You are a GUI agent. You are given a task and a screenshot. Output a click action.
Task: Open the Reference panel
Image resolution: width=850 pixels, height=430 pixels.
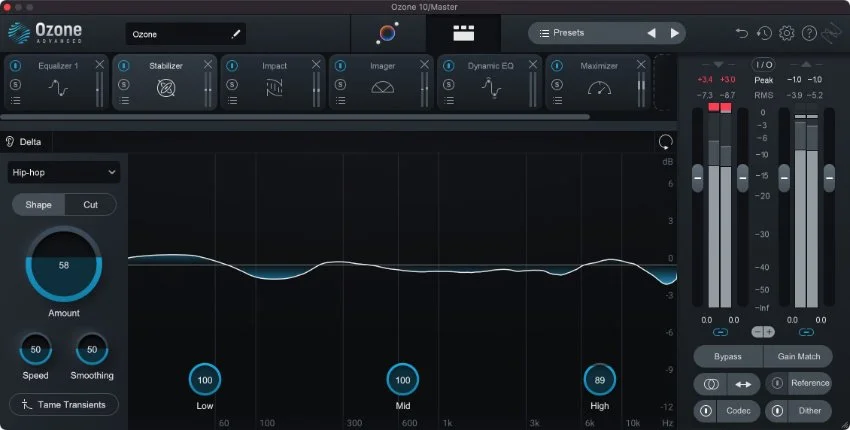[x=810, y=383]
